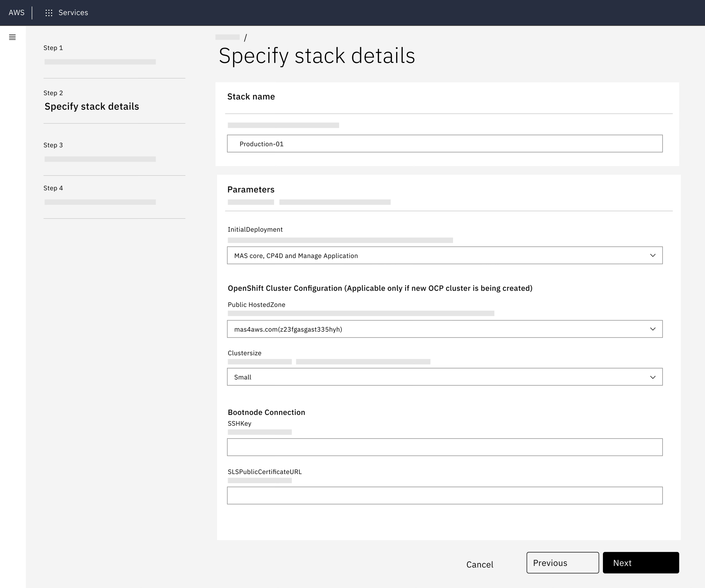This screenshot has width=705, height=588.
Task: Open the Clustersize dropdown showing Small
Action: 445,377
